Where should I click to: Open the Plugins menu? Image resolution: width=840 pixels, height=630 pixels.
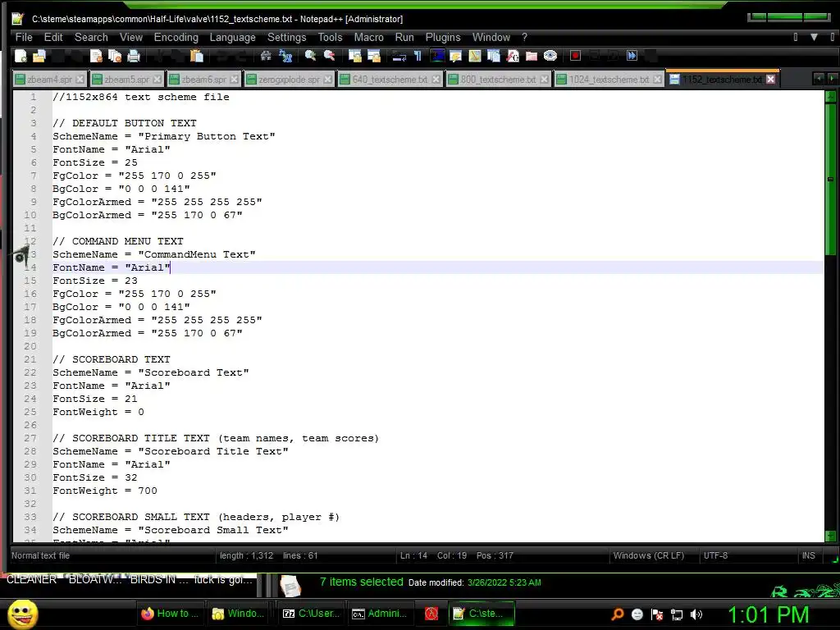(443, 37)
